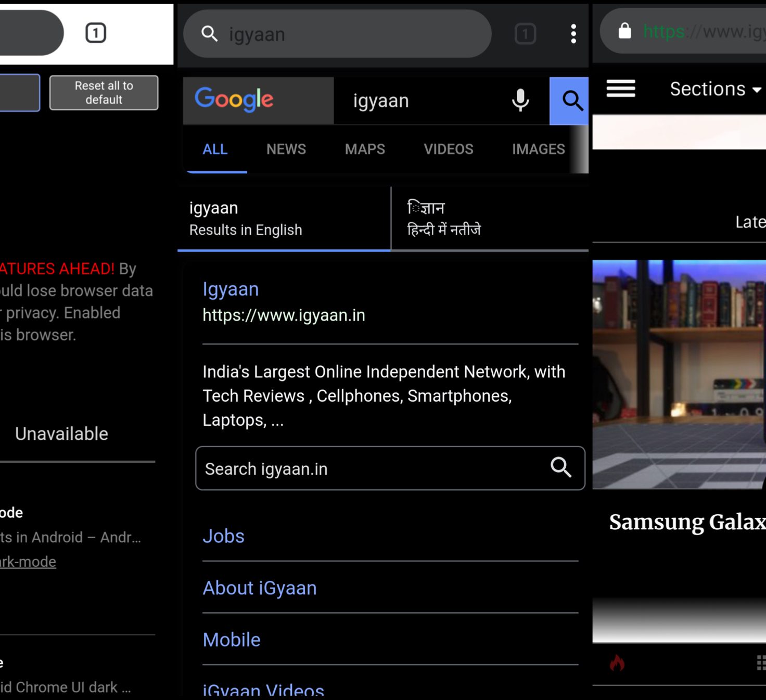Expand the Sections dropdown
The height and width of the screenshot is (700, 766).
click(x=716, y=89)
